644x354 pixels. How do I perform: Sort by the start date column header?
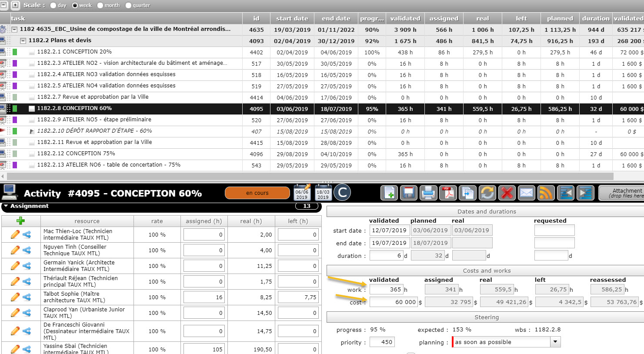tap(292, 18)
